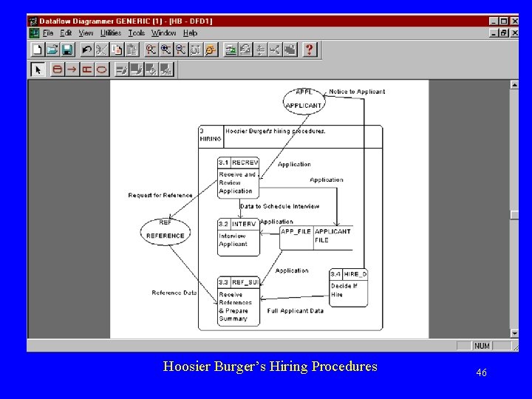Viewport: 532px width, 399px height.
Task: Select the REFERENCE external entity ellipse
Action: [166, 232]
